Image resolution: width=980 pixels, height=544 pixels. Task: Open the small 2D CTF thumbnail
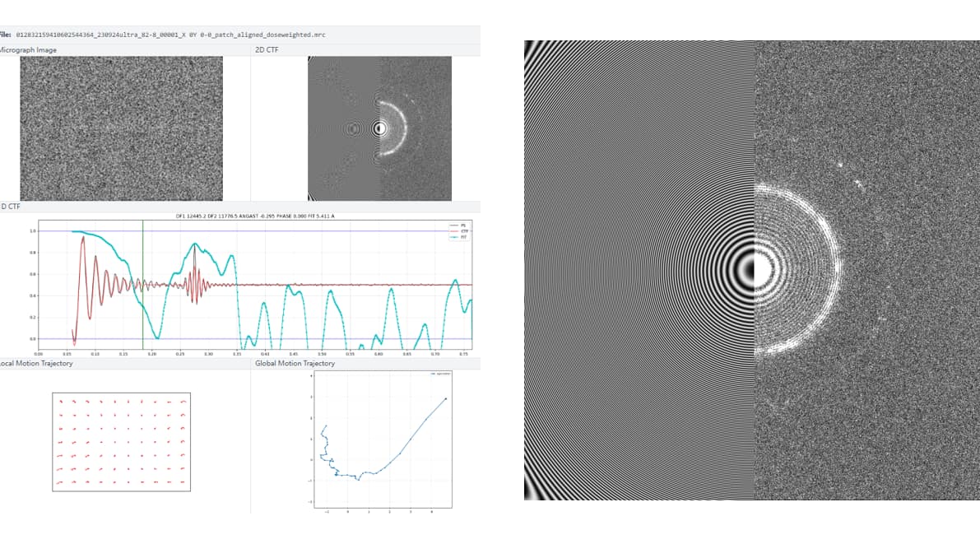tap(379, 128)
